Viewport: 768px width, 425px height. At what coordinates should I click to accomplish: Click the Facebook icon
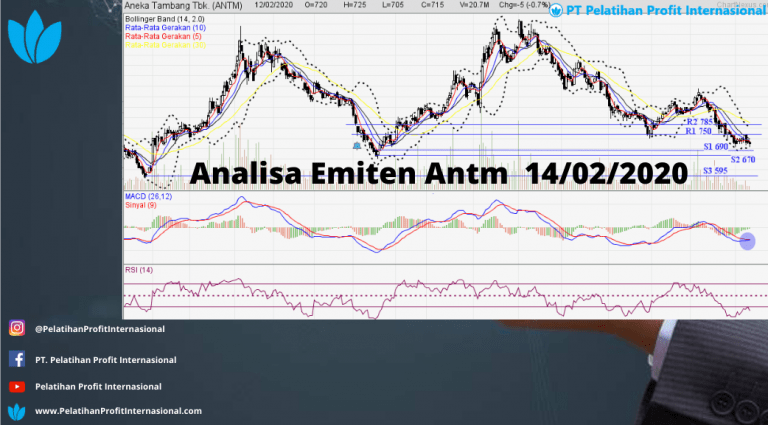17,359
